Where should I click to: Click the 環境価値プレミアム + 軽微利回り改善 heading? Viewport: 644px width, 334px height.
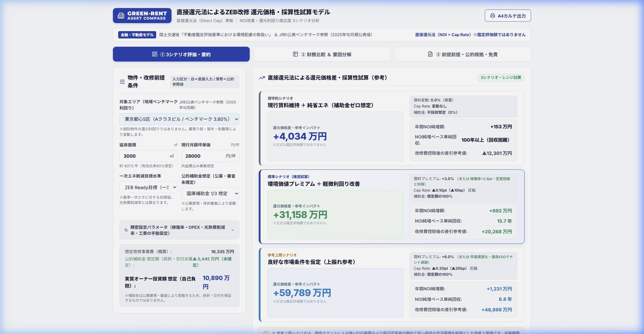point(314,184)
